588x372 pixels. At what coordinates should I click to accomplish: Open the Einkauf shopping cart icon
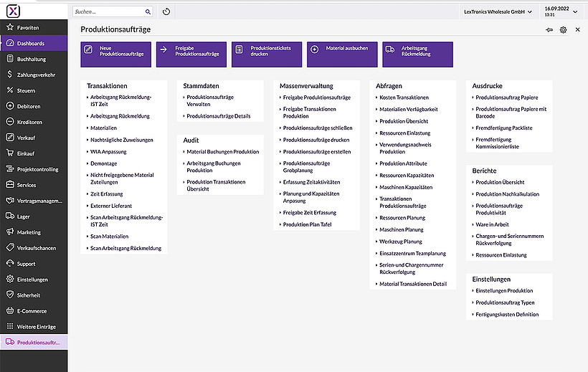pyautogui.click(x=10, y=153)
